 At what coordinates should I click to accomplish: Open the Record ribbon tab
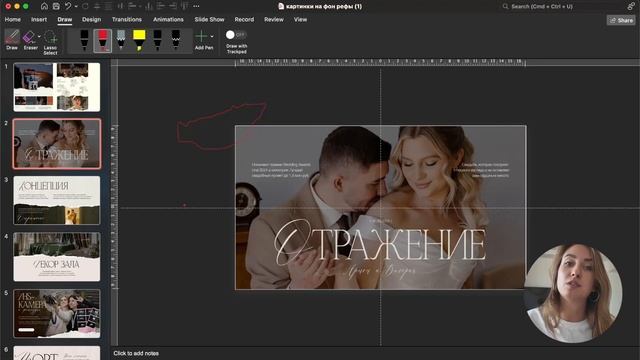(244, 19)
